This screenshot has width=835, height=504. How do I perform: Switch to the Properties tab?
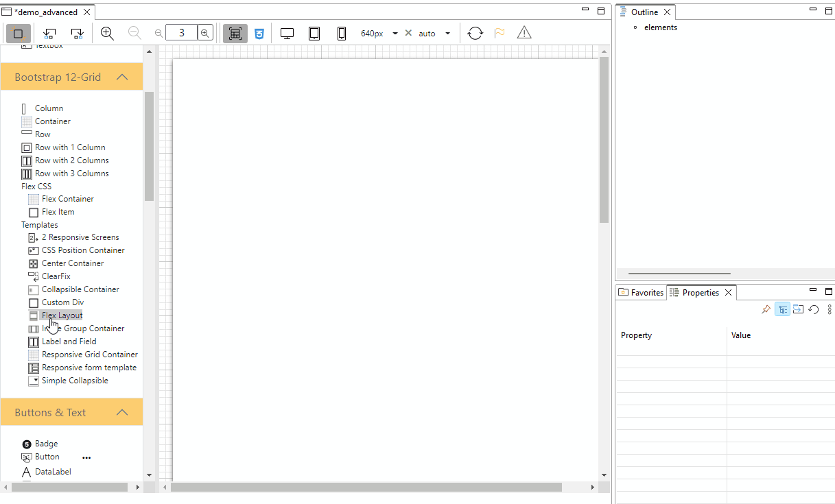coord(701,293)
